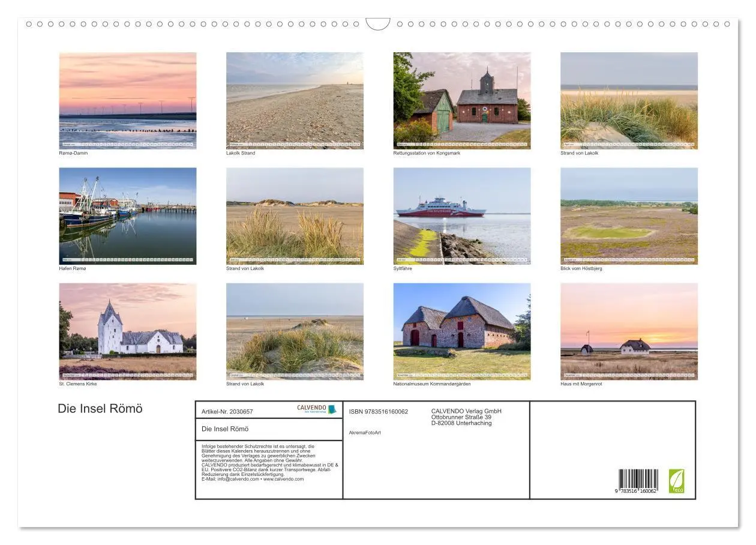This screenshot has width=756, height=545.
Task: Click the Blick vom Höstbjerg photo
Action: tap(629, 213)
